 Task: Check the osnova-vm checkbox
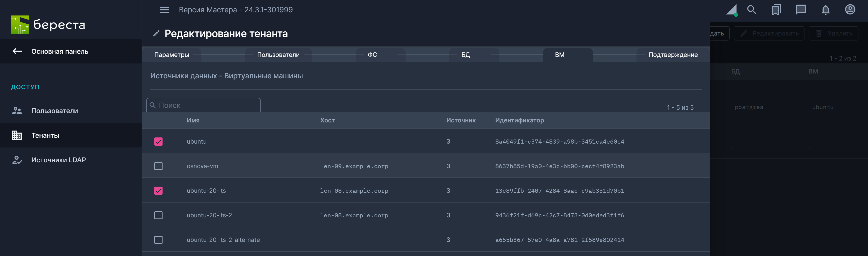tap(158, 166)
